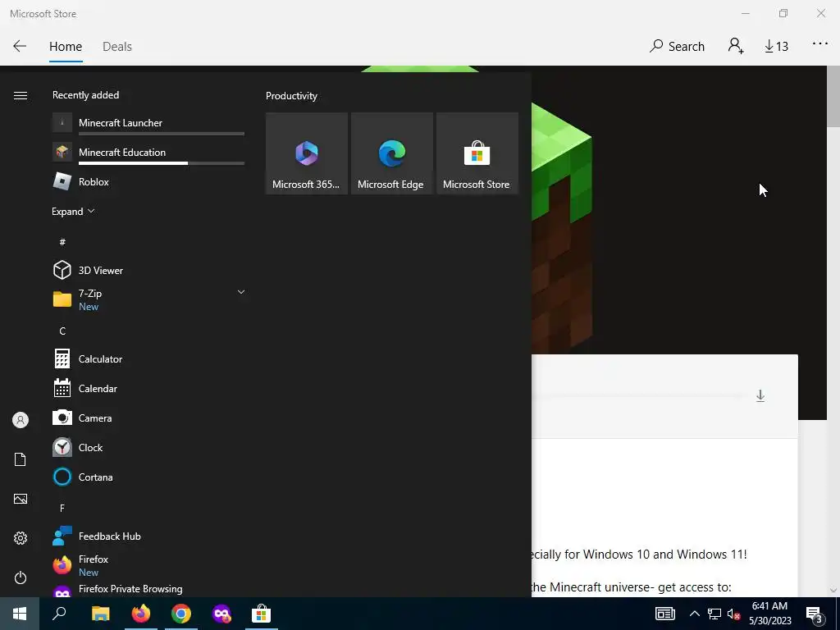Click the muted volume tray icon
Screen dimensions: 840x630
(734, 614)
